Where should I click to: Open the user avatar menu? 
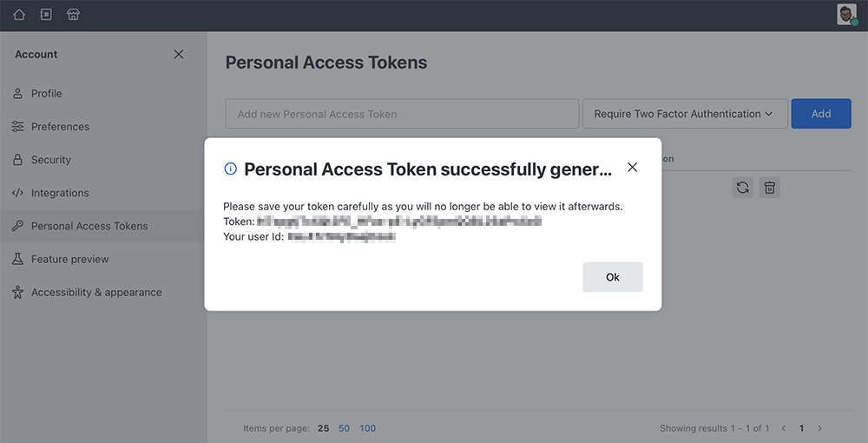tap(847, 15)
